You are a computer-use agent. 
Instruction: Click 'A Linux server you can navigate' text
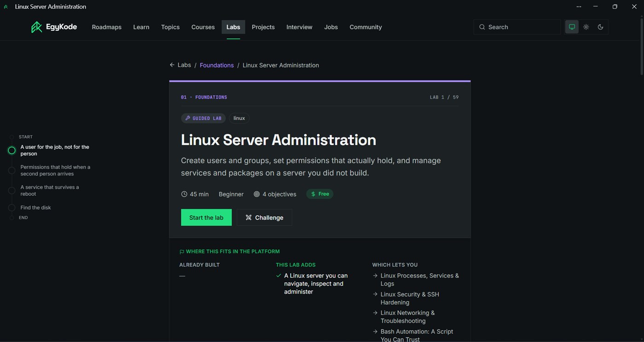coord(316,284)
